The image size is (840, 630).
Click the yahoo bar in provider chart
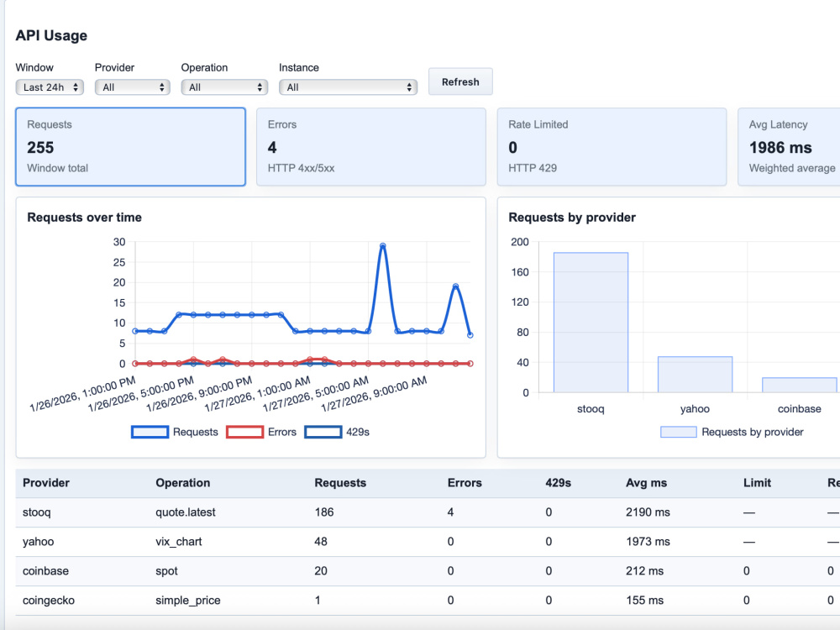point(695,375)
